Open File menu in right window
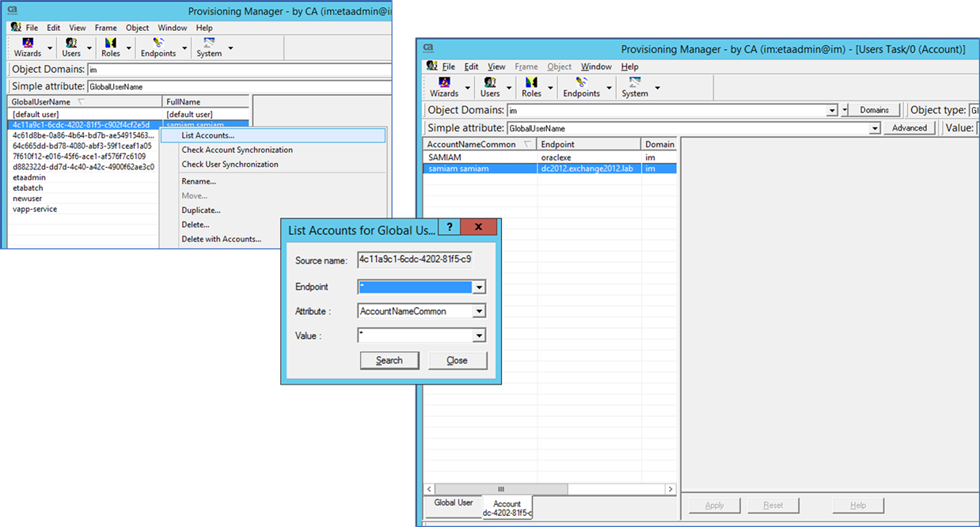The height and width of the screenshot is (527, 980). click(x=448, y=66)
